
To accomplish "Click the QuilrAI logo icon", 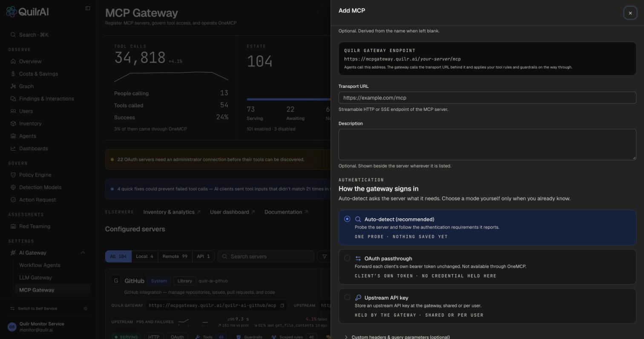I will (x=11, y=12).
